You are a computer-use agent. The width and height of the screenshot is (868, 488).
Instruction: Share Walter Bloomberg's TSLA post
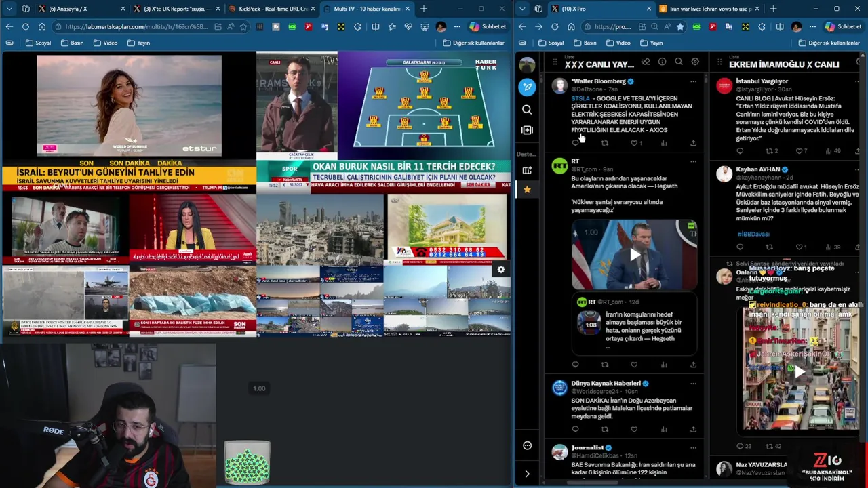click(693, 143)
